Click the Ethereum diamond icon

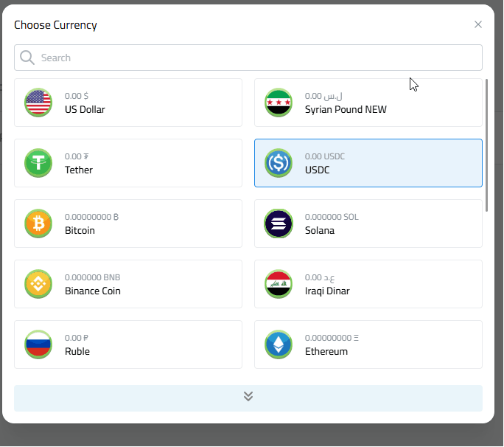tap(279, 344)
